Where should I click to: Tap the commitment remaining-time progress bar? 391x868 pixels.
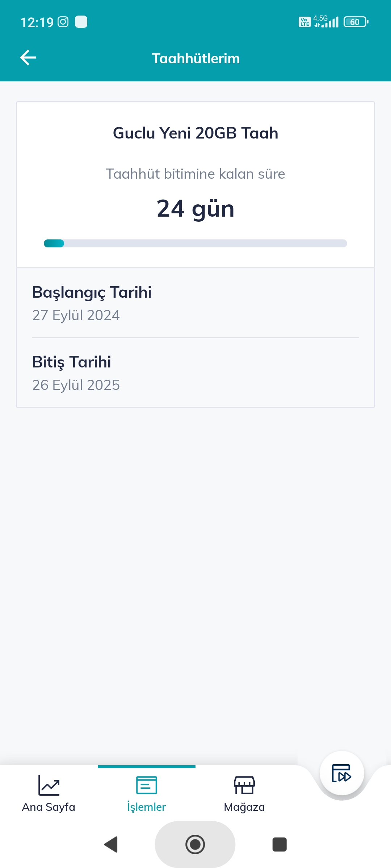(x=195, y=243)
